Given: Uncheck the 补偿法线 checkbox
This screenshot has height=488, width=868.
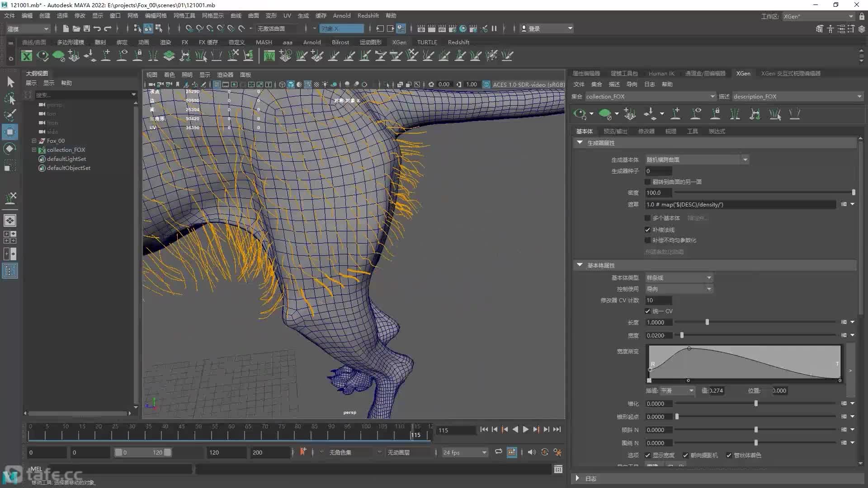Looking at the screenshot, I should (647, 230).
